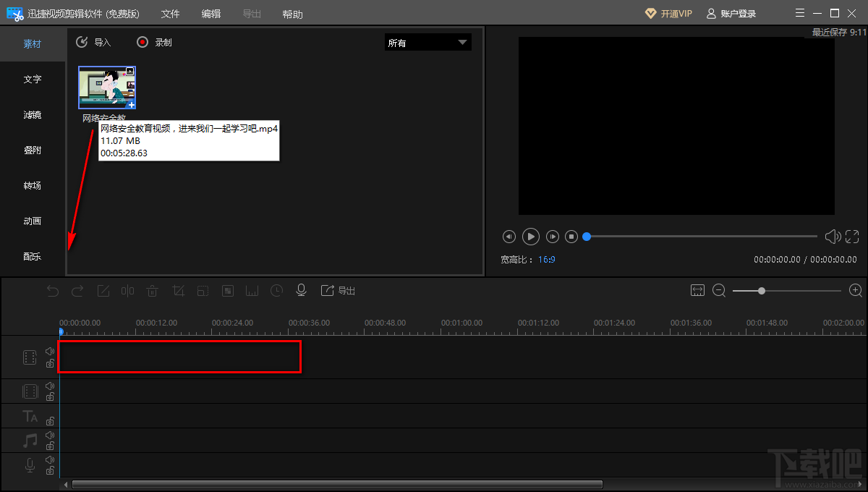
Task: Open the 导出 menu in the menu bar
Action: tap(252, 14)
